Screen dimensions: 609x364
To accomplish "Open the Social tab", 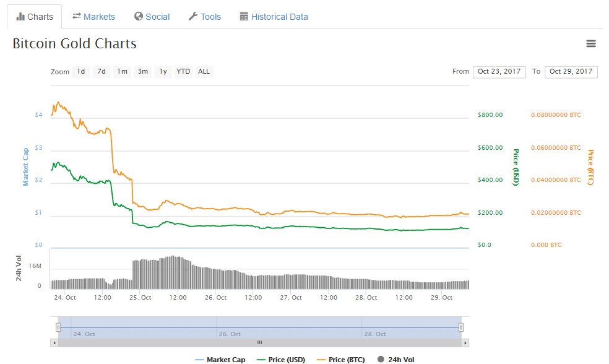I will tap(152, 17).
